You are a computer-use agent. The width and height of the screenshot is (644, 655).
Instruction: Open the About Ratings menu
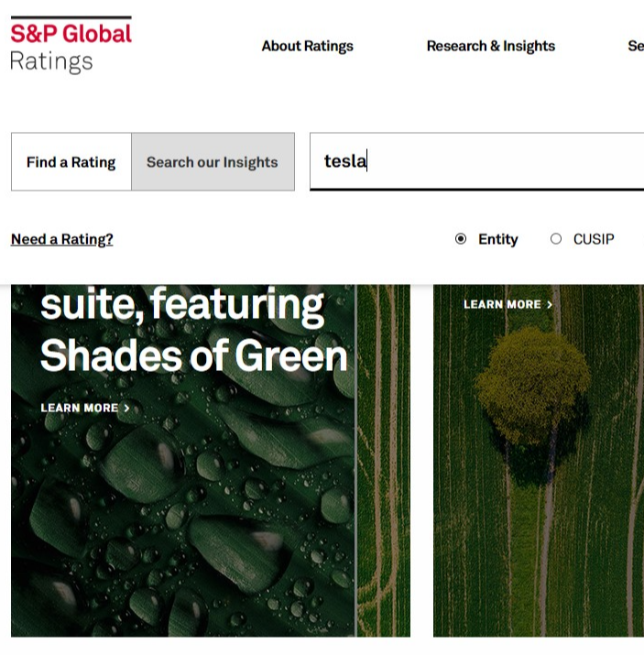click(x=308, y=46)
